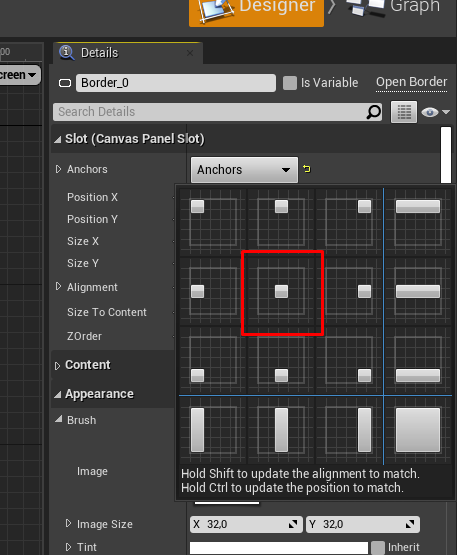457x555 pixels.
Task: Open the property matrix grid view icon
Action: pyautogui.click(x=404, y=112)
